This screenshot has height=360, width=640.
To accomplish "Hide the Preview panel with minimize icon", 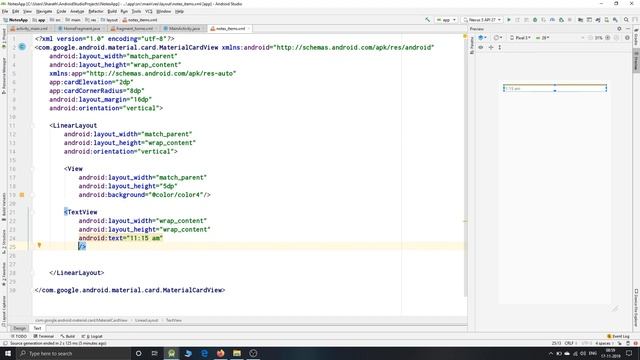I will 628,29.
